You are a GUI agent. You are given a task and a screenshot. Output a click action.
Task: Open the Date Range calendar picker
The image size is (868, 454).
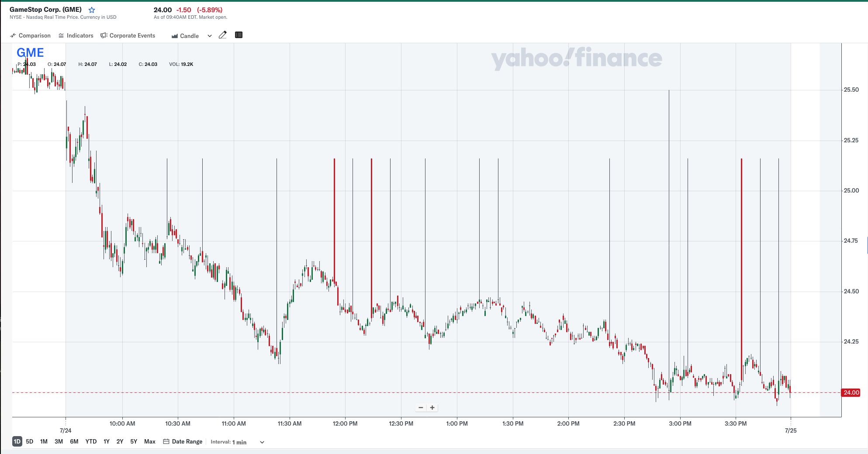click(x=183, y=442)
